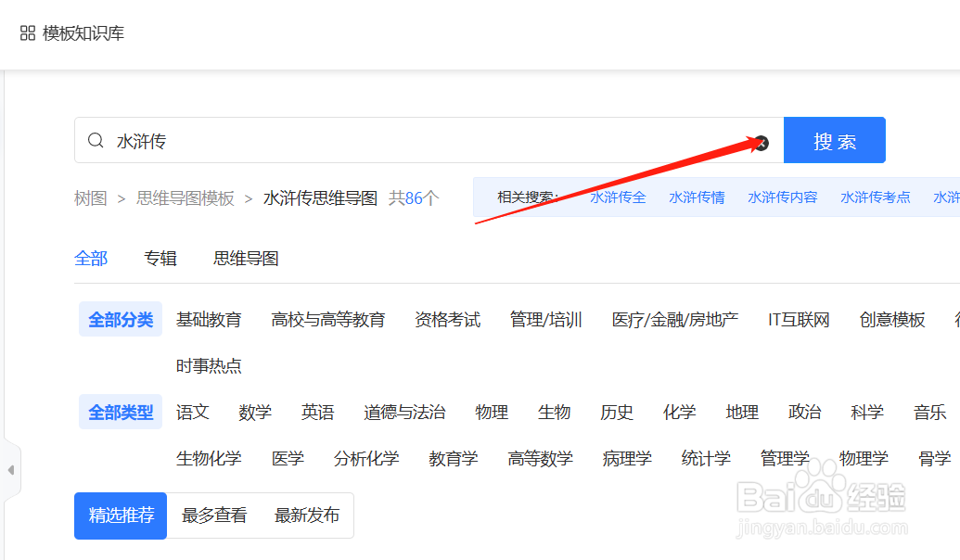
Task: Select 高等数学 subject type
Action: [540, 457]
